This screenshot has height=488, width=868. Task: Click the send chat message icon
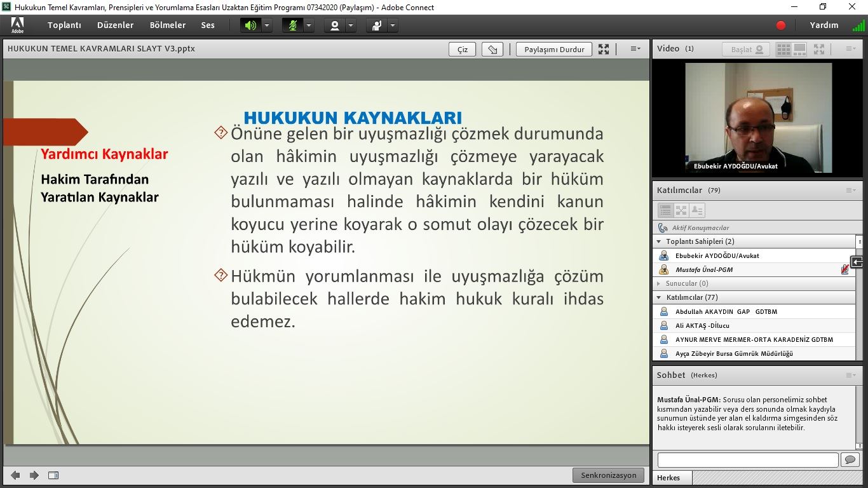point(850,459)
